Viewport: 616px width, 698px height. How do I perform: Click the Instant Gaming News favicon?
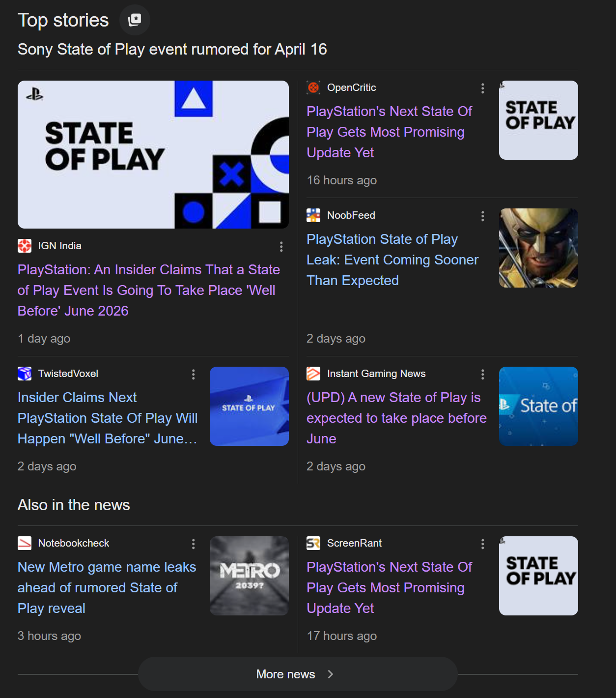coord(313,374)
